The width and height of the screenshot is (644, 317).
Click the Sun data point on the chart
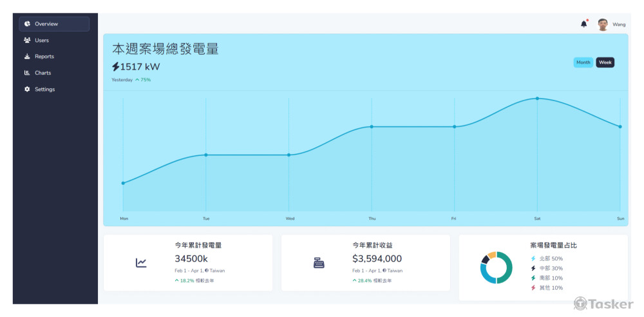coord(620,127)
